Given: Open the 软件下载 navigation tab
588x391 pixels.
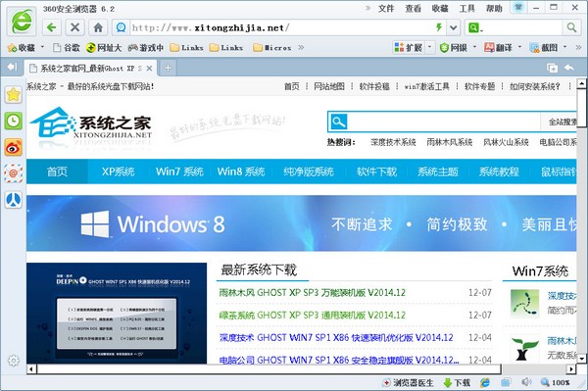Looking at the screenshot, I should coord(376,171).
